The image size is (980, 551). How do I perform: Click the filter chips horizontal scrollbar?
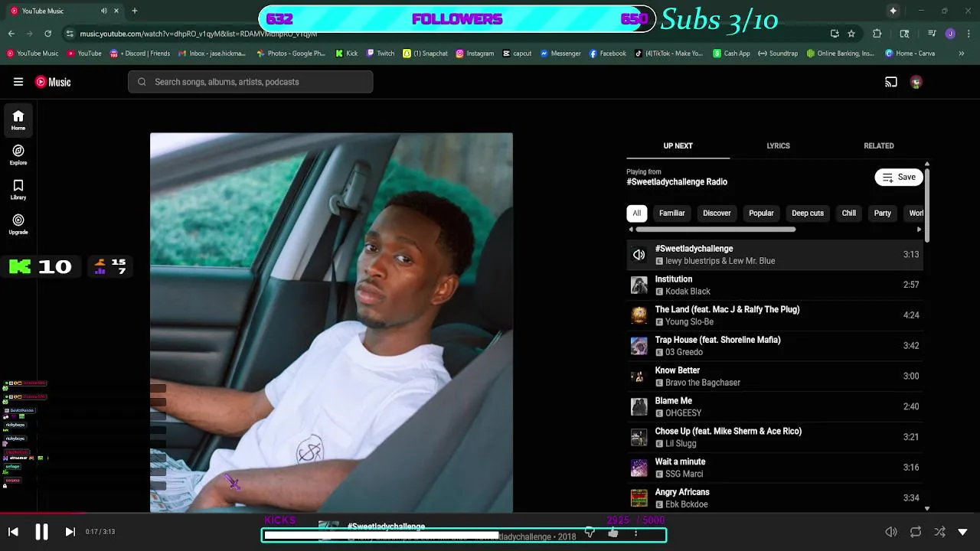click(715, 230)
